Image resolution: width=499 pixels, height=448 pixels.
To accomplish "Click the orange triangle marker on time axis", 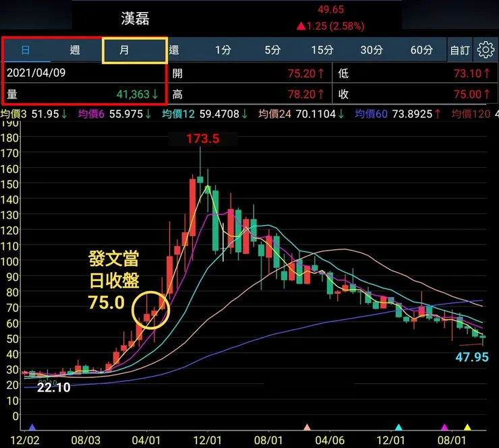I will pyautogui.click(x=307, y=427).
